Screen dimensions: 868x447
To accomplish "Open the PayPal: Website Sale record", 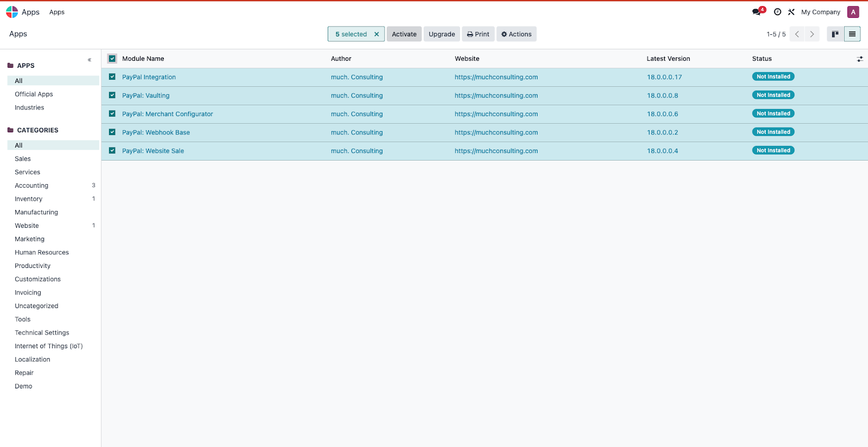I will (153, 151).
